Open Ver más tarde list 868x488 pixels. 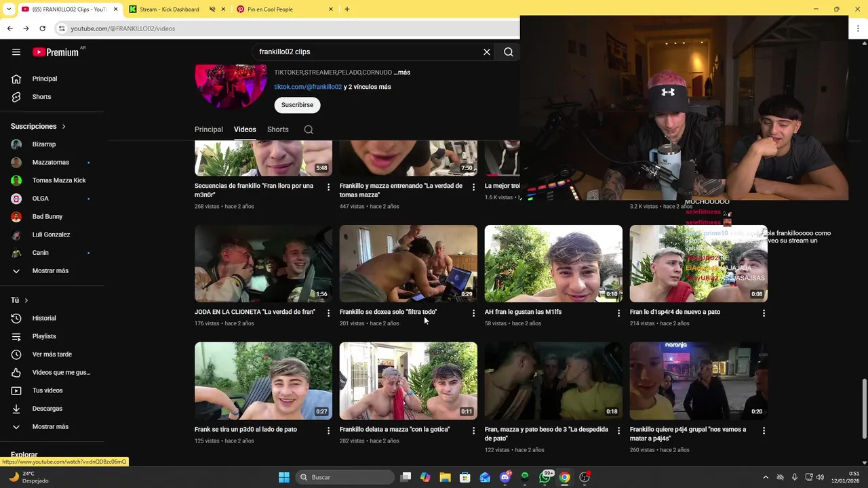(52, 354)
